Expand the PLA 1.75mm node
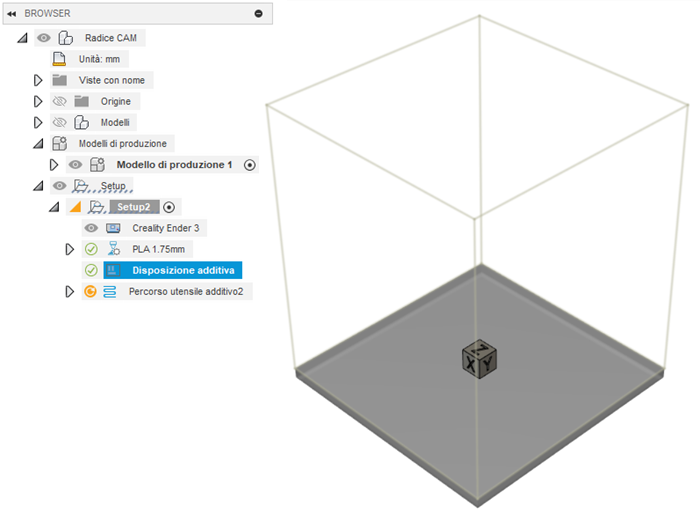Image resolution: width=700 pixels, height=516 pixels. pyautogui.click(x=70, y=249)
